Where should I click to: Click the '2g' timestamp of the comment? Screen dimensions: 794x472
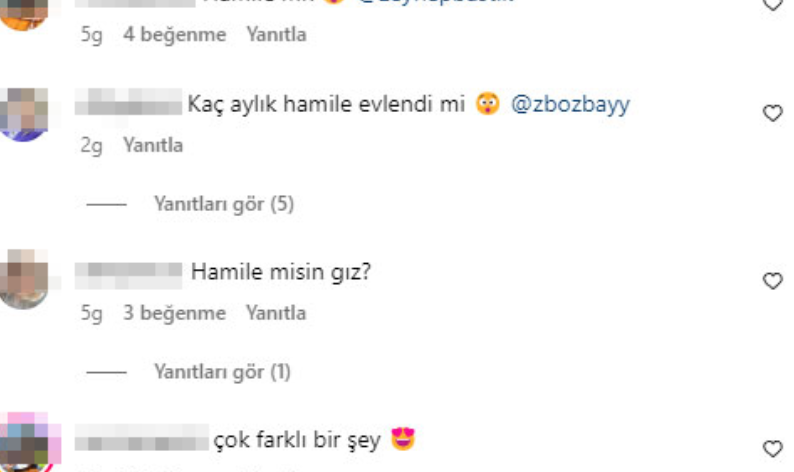[92, 145]
